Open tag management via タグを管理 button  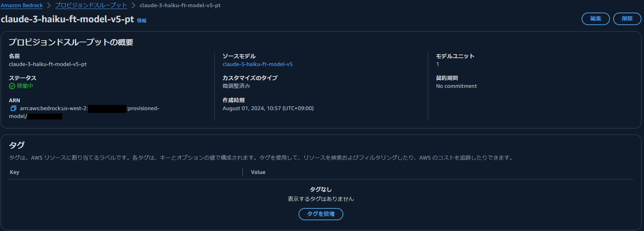click(320, 214)
